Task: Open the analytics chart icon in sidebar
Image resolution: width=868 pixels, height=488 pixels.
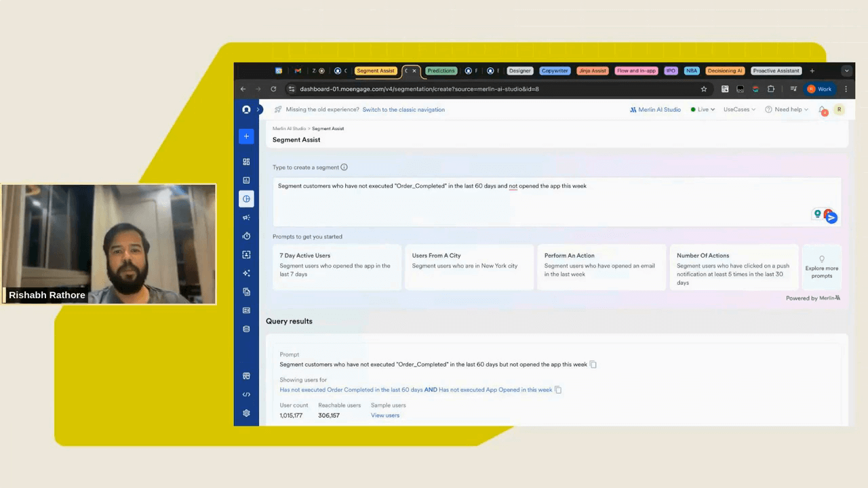Action: pos(246,180)
